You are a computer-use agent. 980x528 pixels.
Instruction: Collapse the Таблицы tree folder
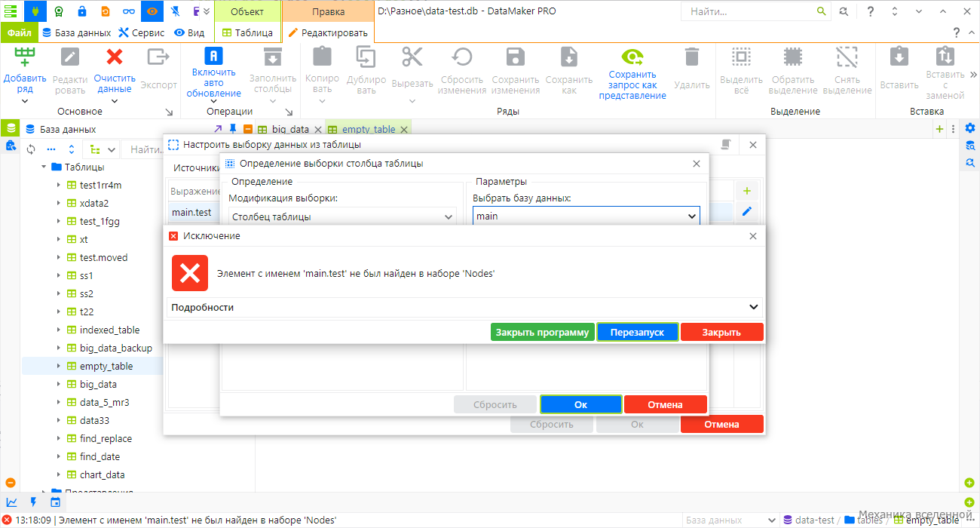click(x=44, y=167)
